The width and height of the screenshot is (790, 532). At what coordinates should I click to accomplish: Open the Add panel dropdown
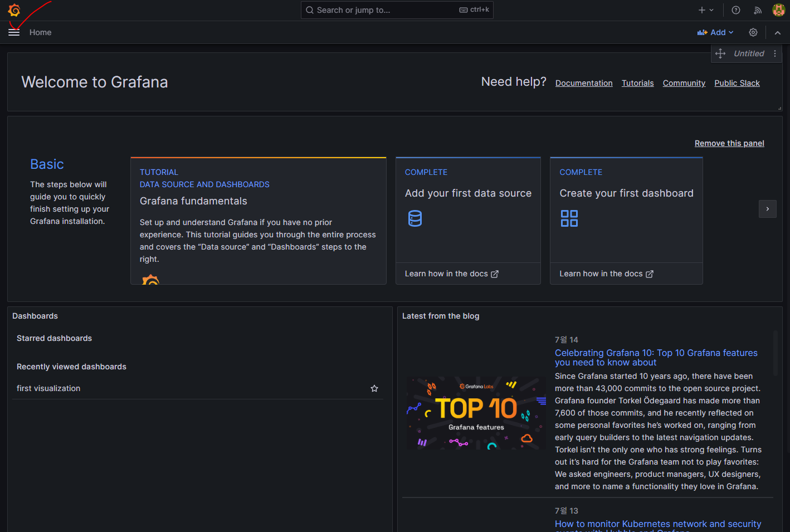tap(715, 32)
